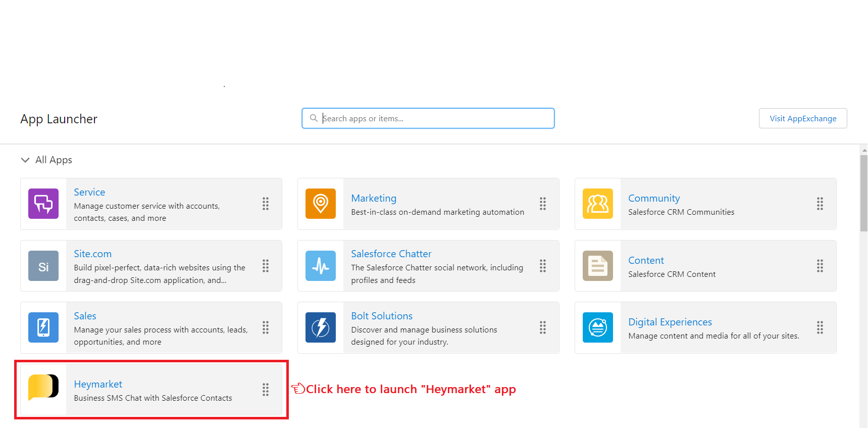Click the Digital Experiences tile drag handle

click(x=820, y=327)
